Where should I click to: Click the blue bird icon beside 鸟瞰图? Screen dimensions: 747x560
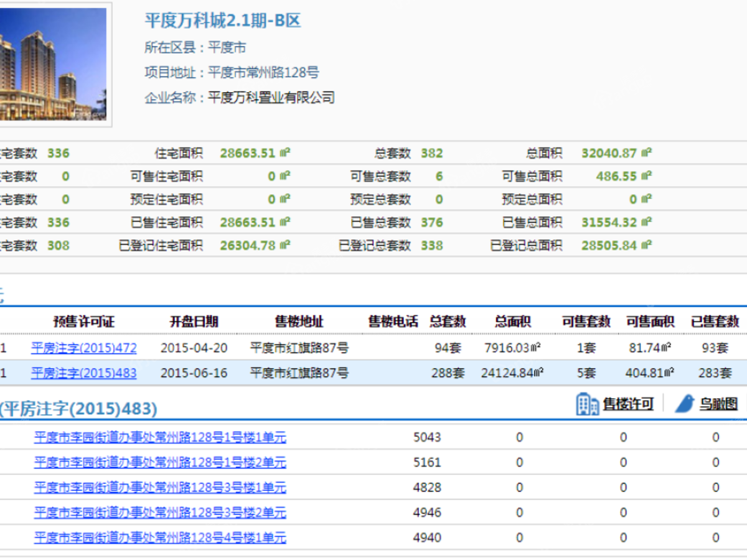685,404
